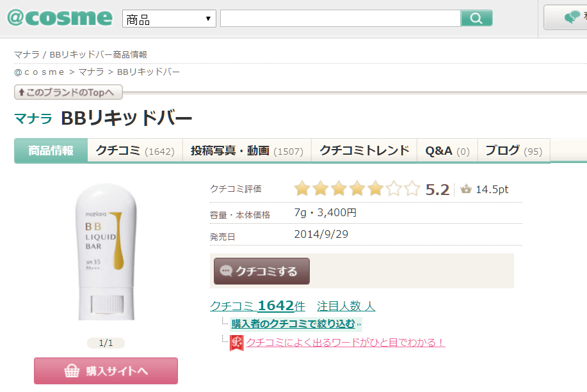Click the crown ranking icon beside 14.5pt
The height and width of the screenshot is (392, 587).
pyautogui.click(x=466, y=189)
